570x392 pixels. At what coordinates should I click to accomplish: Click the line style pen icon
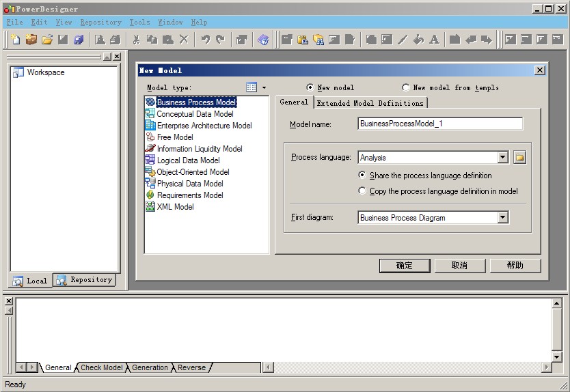(403, 39)
